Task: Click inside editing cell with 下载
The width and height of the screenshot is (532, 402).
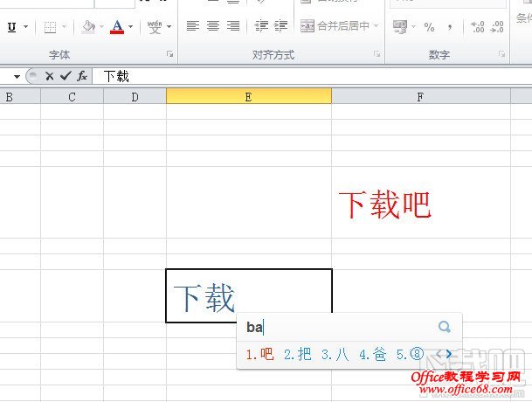Action: tap(249, 295)
